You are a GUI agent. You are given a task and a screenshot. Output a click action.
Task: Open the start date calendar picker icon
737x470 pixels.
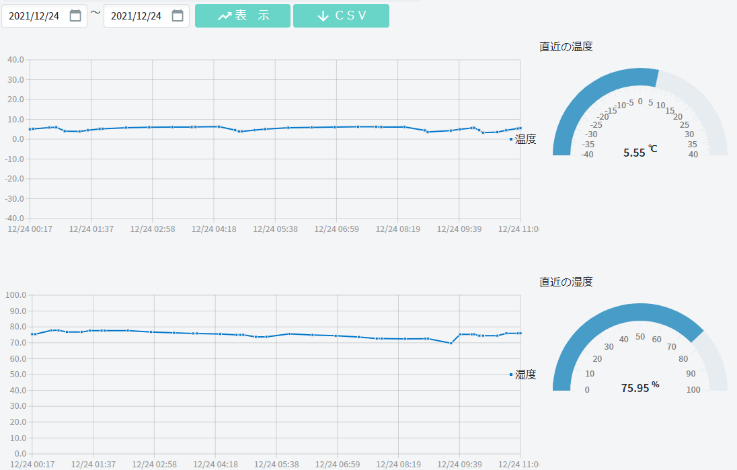tap(76, 16)
